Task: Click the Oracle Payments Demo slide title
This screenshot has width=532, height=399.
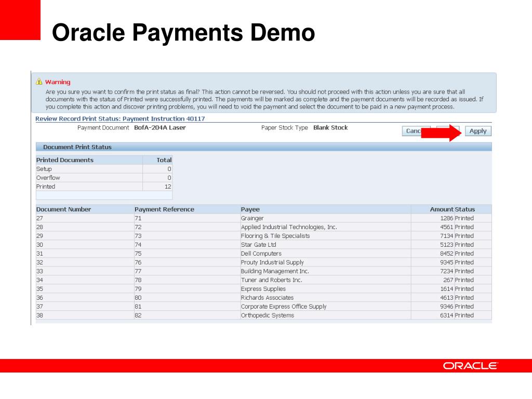Action: pyautogui.click(x=183, y=33)
